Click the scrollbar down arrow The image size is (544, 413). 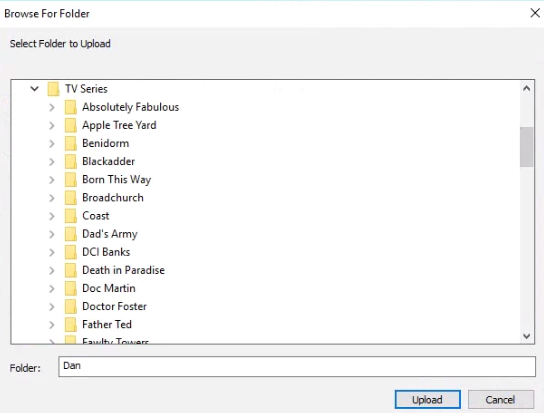[526, 336]
